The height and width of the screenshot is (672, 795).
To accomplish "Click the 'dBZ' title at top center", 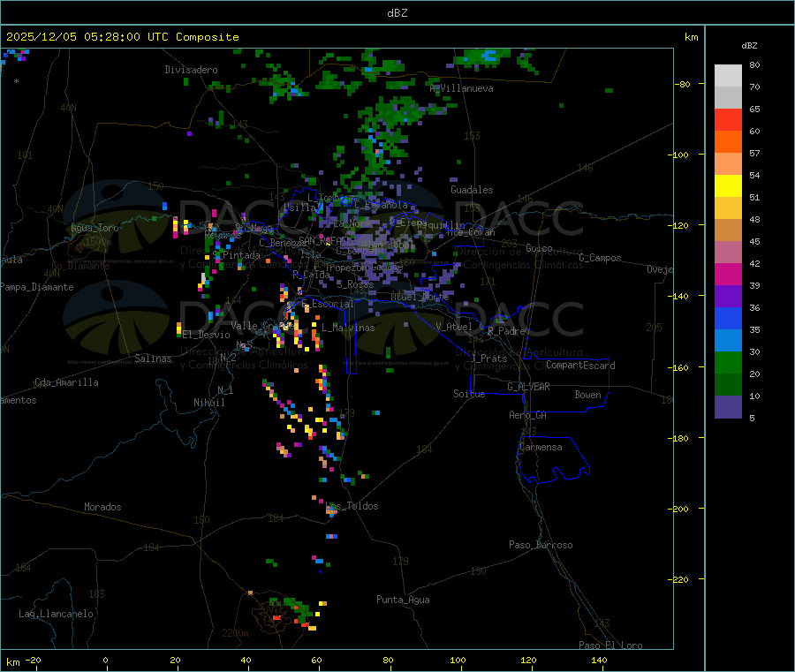I will (x=397, y=12).
